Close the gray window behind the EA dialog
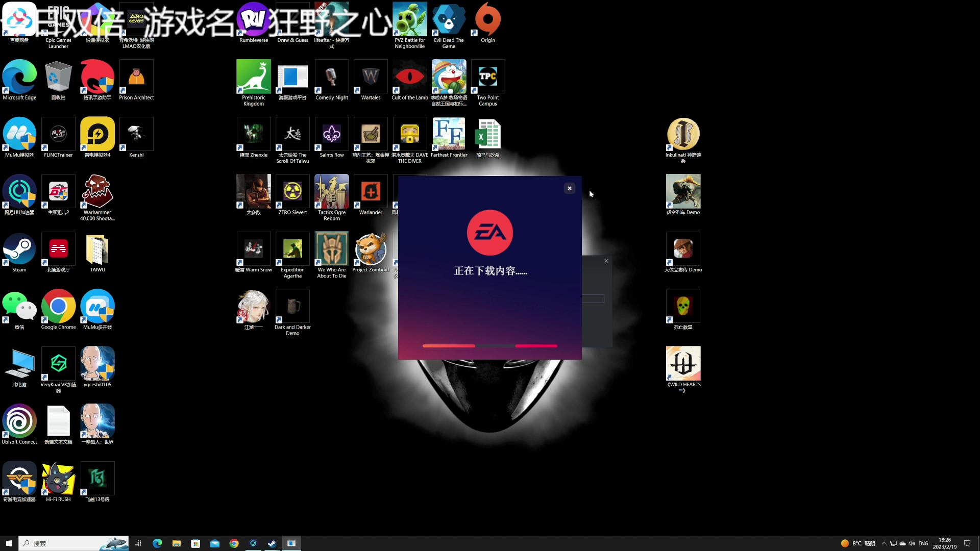This screenshot has width=980, height=551. point(606,261)
